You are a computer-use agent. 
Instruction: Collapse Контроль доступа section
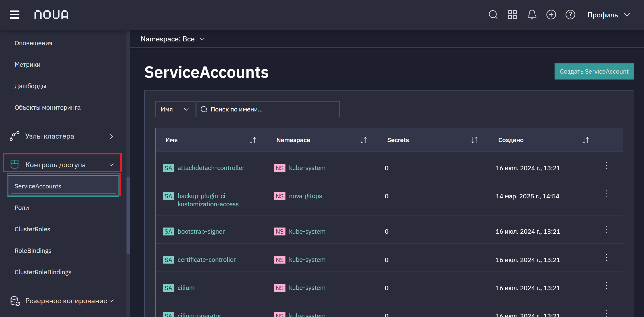[62, 165]
